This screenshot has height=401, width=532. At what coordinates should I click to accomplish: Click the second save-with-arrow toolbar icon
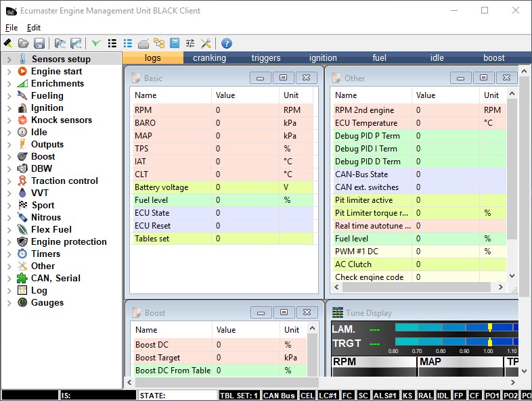(x=76, y=43)
